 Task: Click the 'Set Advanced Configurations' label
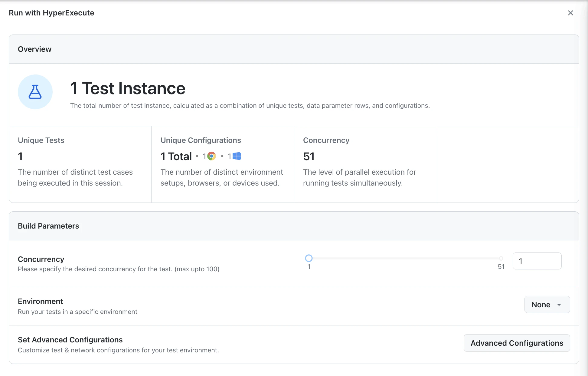[70, 340]
